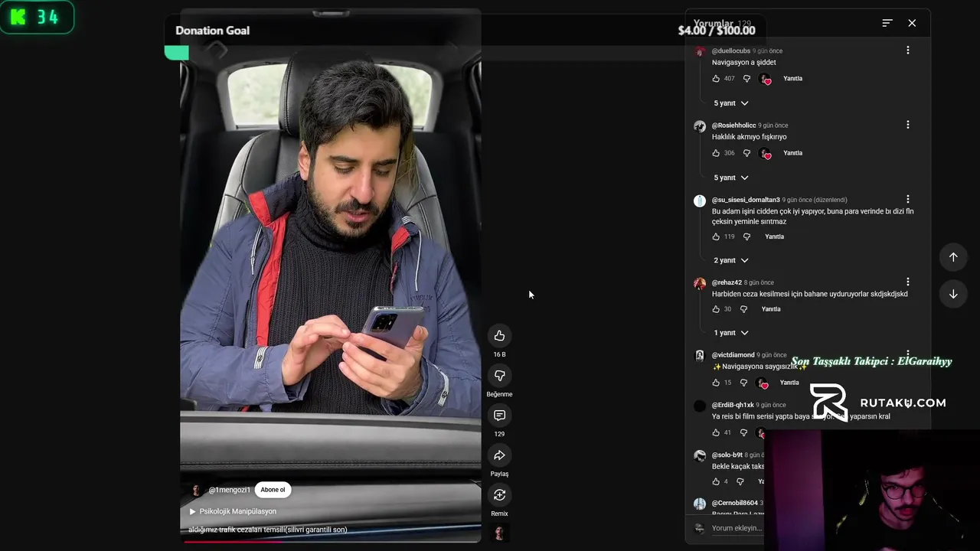Open the Remix option
This screenshot has height=551, width=980.
tap(499, 495)
